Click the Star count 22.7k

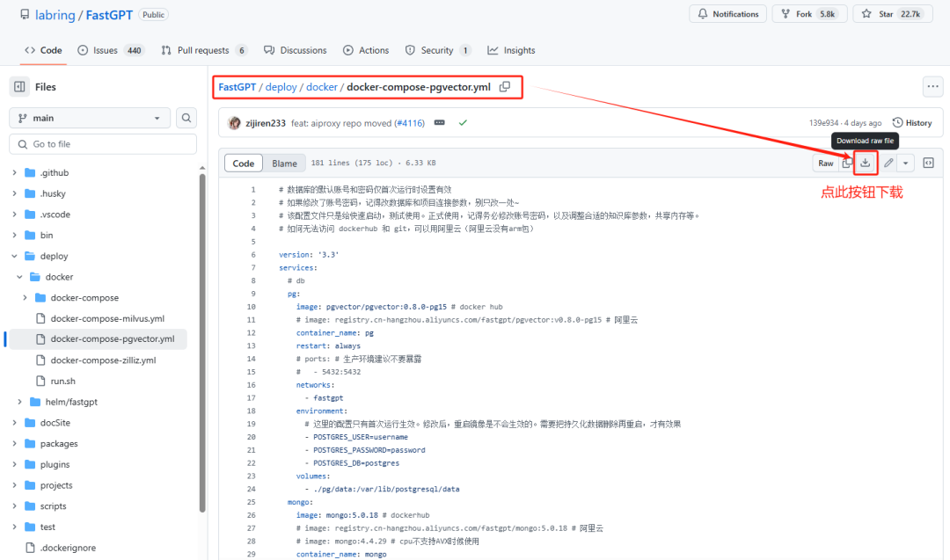[910, 14]
